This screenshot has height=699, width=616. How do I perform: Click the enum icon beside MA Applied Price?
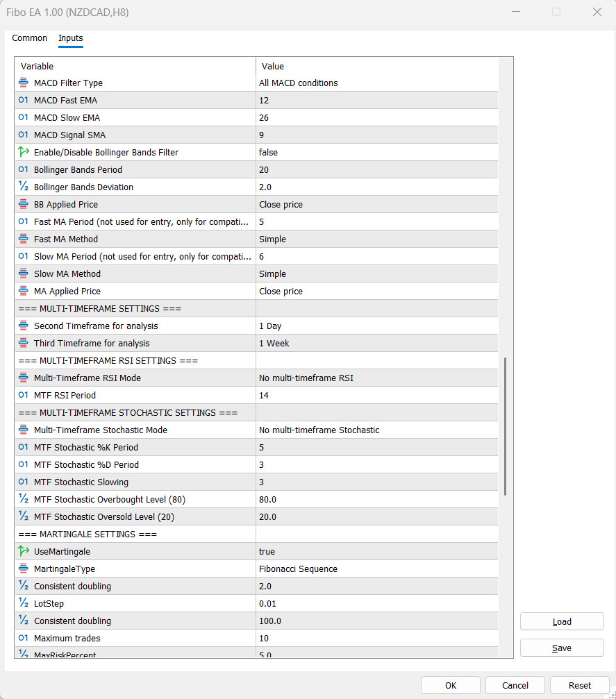(23, 291)
